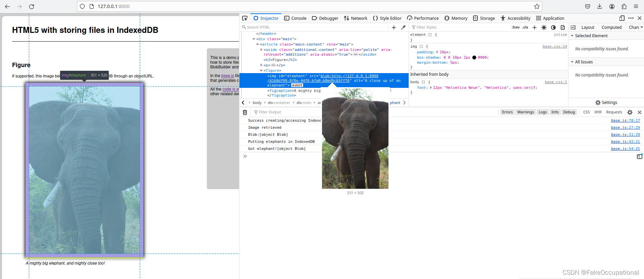The height and width of the screenshot is (279, 644).
Task: Click the black box-shadow color swatch
Action: [x=474, y=58]
